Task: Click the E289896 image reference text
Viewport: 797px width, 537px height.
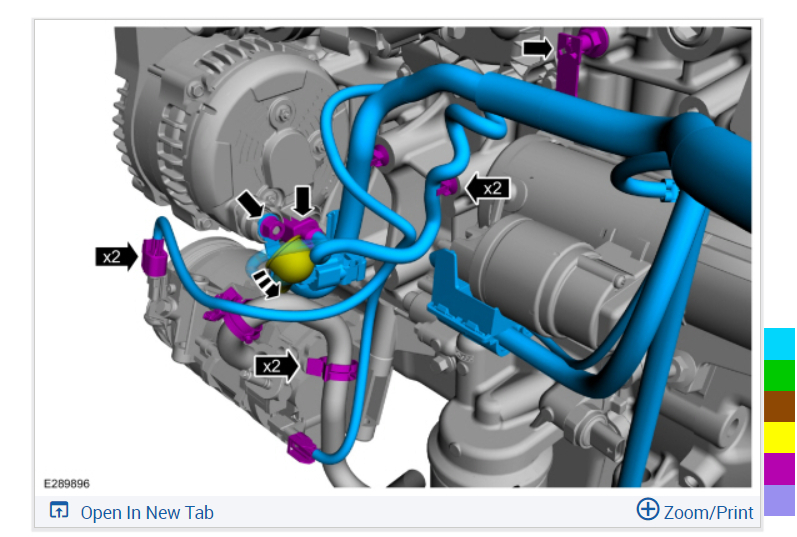Action: pos(67,484)
